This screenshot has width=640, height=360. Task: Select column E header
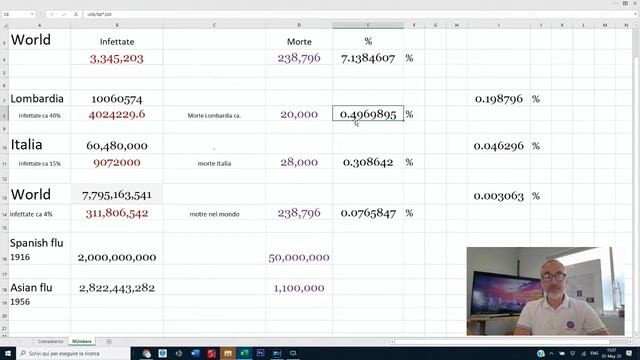[368, 25]
